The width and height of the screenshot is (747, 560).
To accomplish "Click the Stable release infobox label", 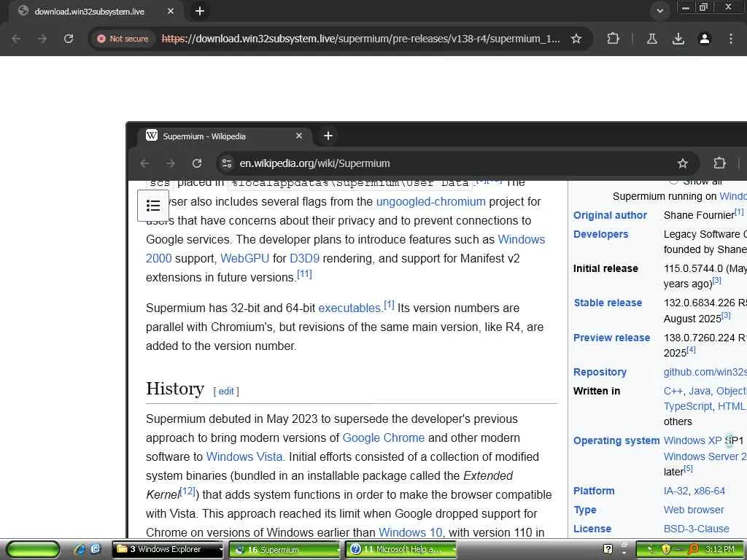I will tap(608, 303).
